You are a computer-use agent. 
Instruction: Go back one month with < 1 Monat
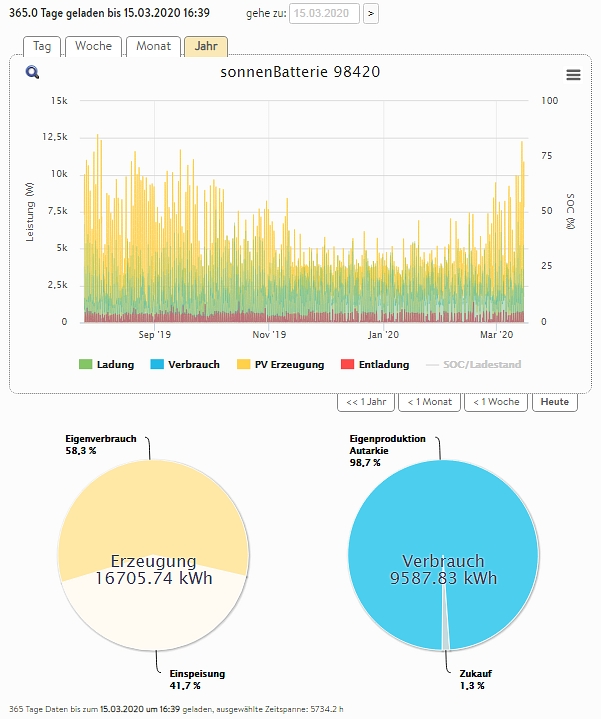click(x=429, y=402)
